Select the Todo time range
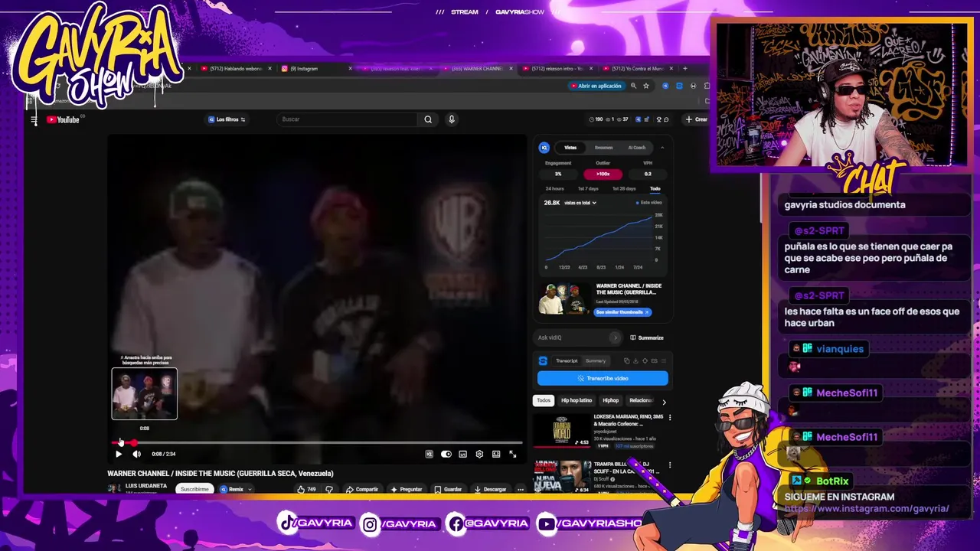 tap(655, 188)
